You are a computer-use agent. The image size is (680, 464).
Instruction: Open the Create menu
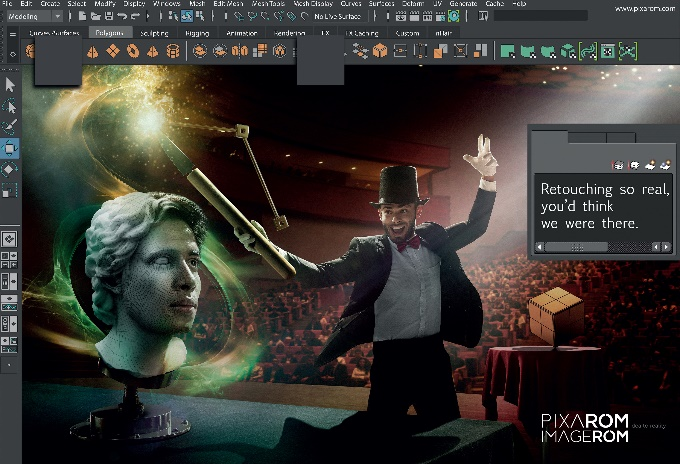click(x=50, y=3)
